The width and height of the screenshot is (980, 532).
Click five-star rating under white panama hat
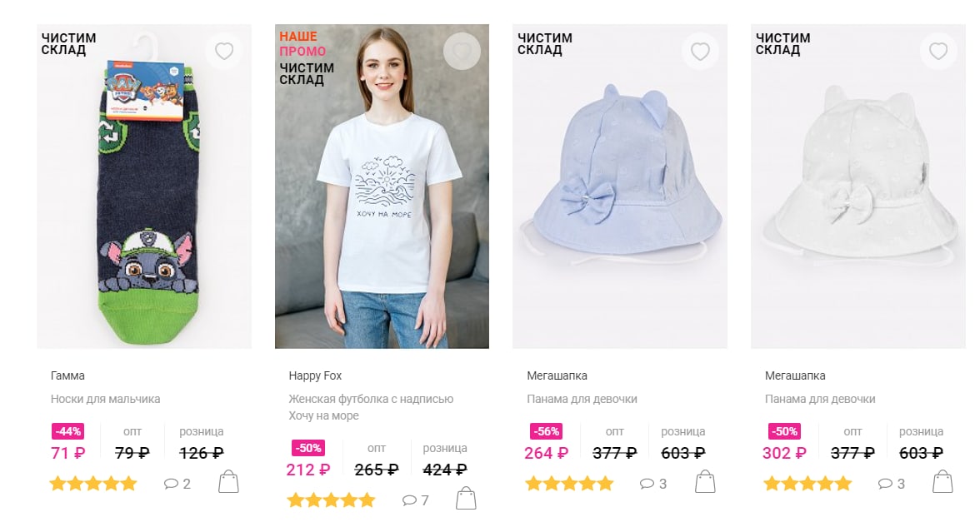point(807,483)
